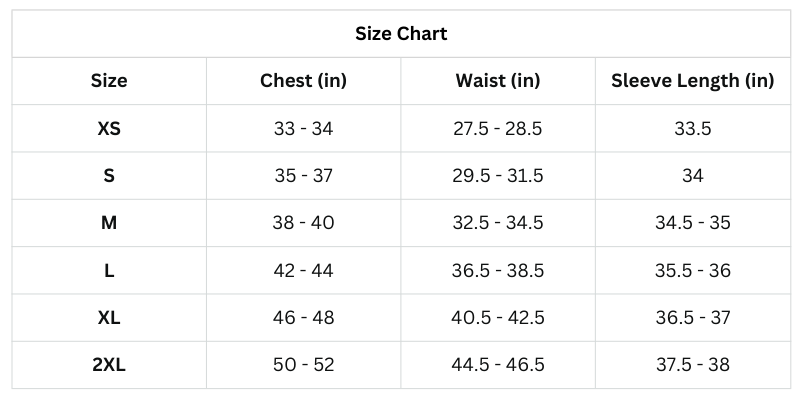Image resolution: width=800 pixels, height=400 pixels.
Task: Click the Waist (in) column header
Action: coord(497,81)
